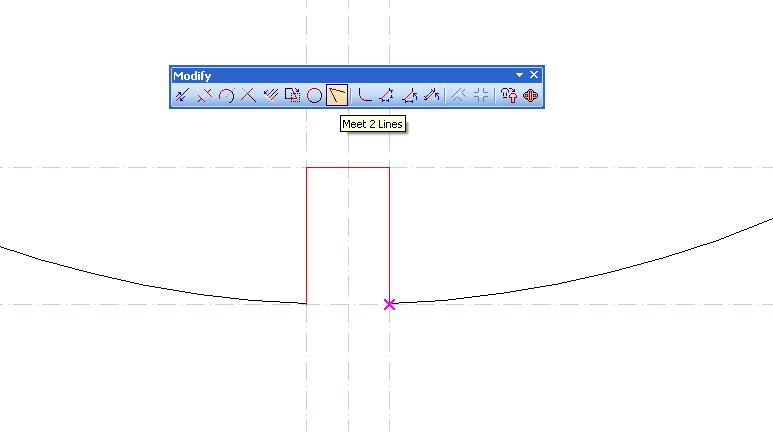773x432 pixels.
Task: Select the parallel lines with arrow icon
Action: [431, 96]
